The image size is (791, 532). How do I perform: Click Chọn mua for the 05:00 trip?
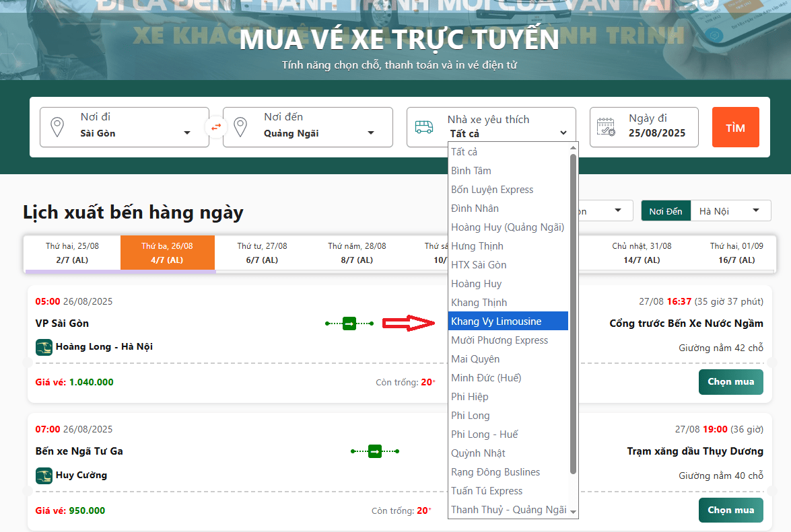click(x=730, y=382)
